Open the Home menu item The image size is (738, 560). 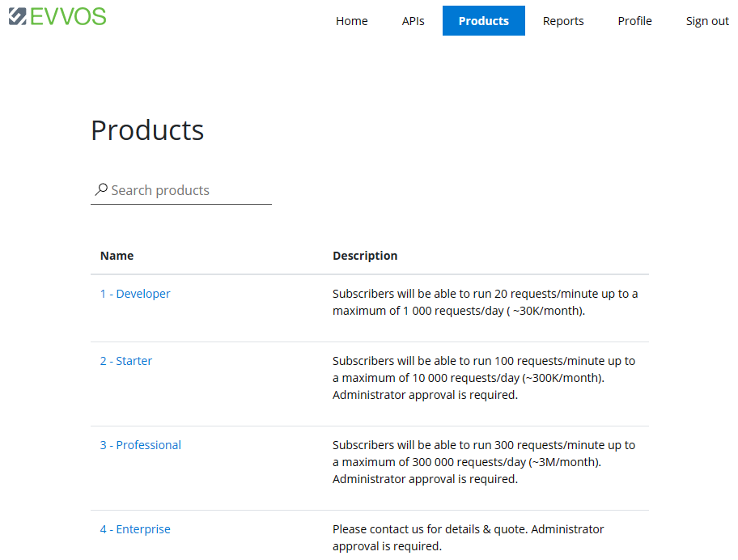pyautogui.click(x=351, y=21)
